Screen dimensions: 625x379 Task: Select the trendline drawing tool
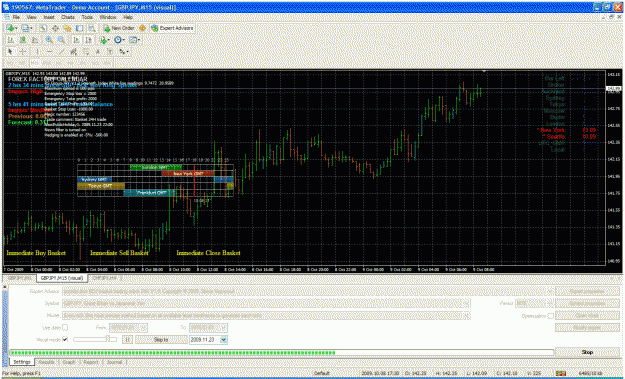[61, 51]
